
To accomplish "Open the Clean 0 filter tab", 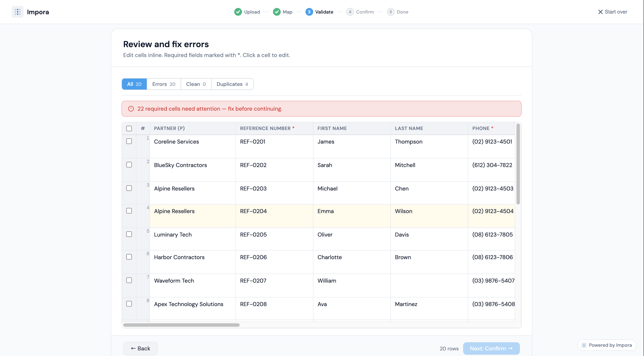I will click(x=196, y=84).
